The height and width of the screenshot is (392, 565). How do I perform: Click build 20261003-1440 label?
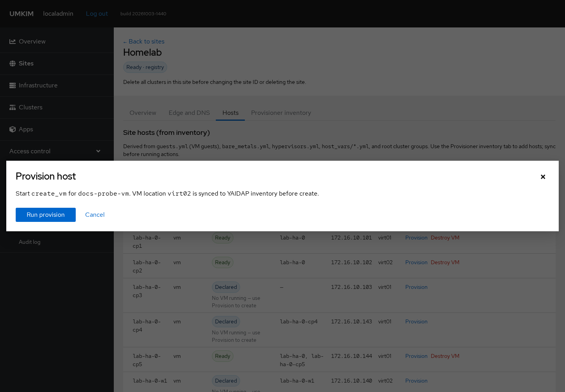click(143, 14)
